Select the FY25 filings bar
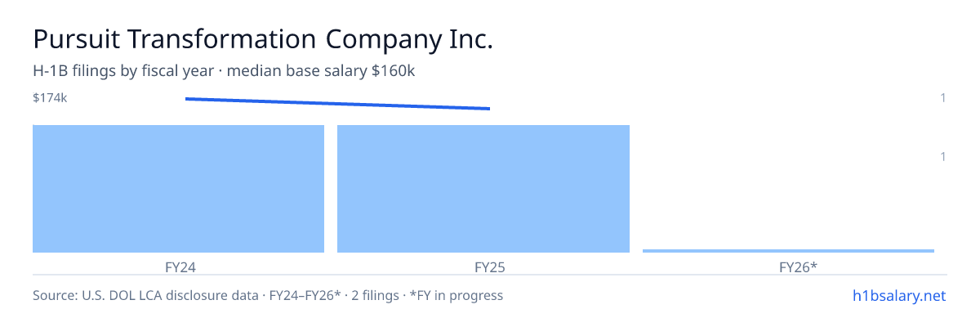This screenshot has width=980, height=327. (x=483, y=189)
